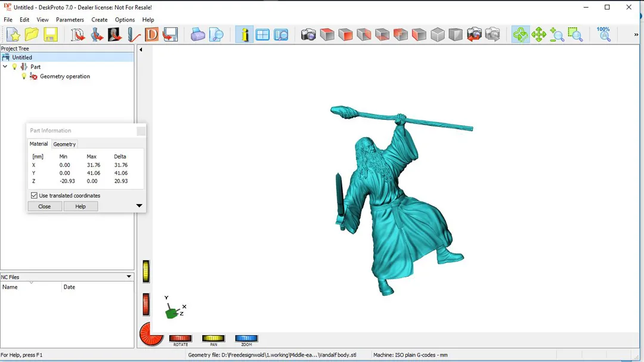
Task: Click the red vertical rotate thumbwheel
Action: [x=146, y=305]
